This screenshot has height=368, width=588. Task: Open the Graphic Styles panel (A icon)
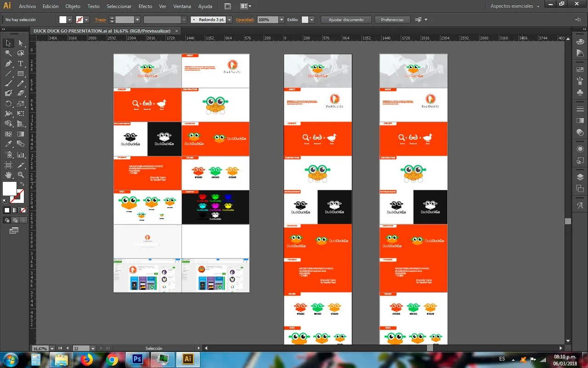(x=580, y=206)
